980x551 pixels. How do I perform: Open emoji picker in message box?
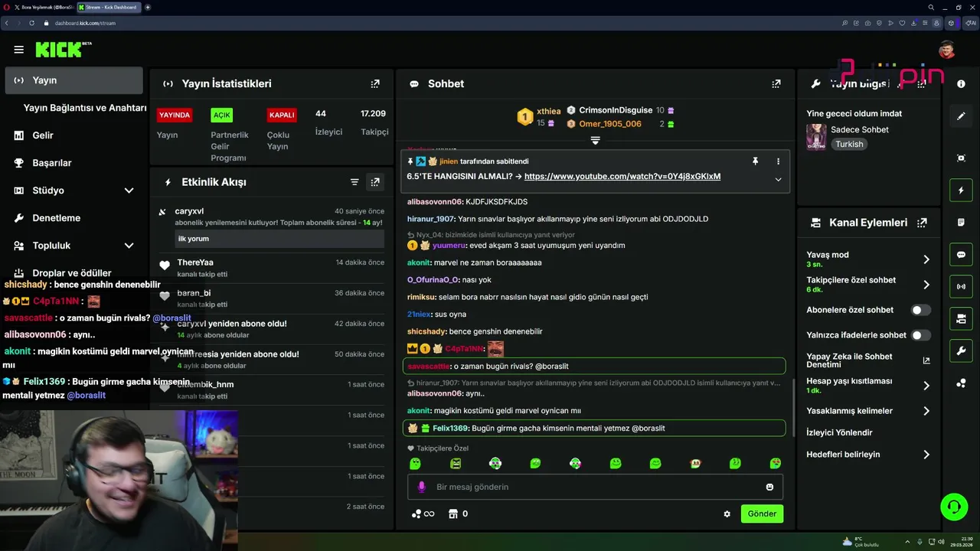[769, 487]
